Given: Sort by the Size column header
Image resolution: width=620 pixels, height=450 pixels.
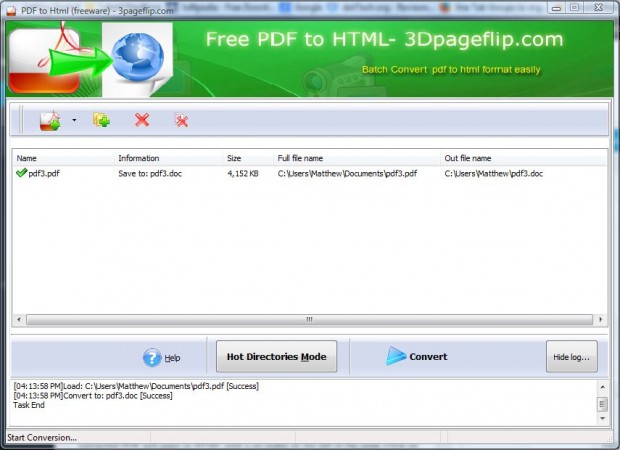Looking at the screenshot, I should 248,158.
